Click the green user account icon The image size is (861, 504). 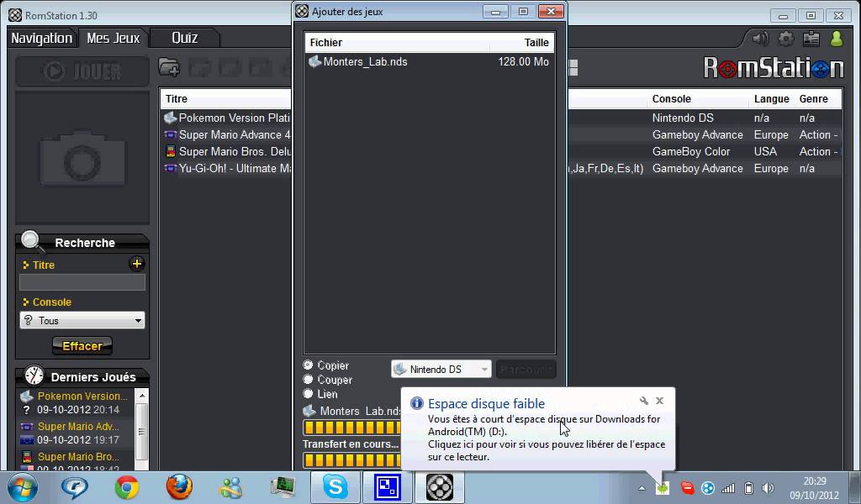837,39
